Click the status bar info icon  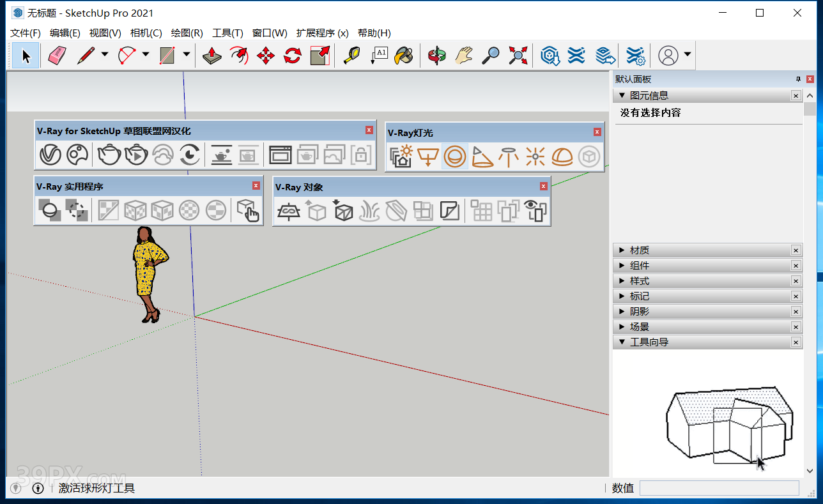click(38, 489)
